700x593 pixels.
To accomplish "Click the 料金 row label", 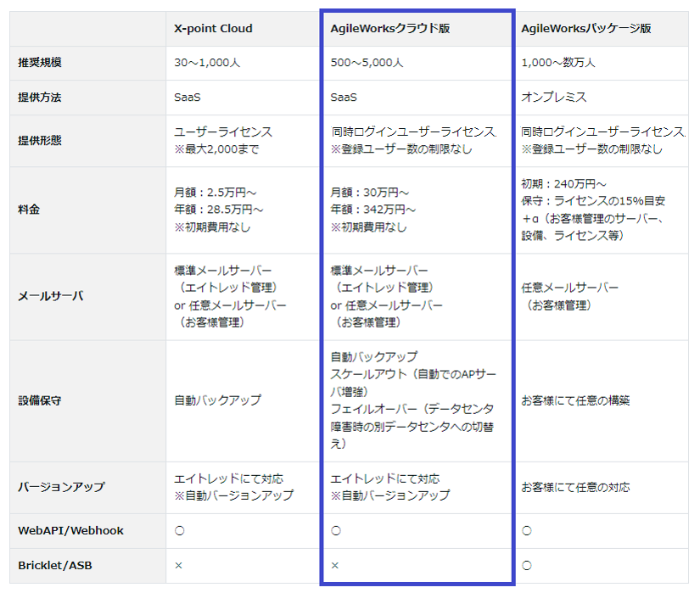I will pos(29,210).
